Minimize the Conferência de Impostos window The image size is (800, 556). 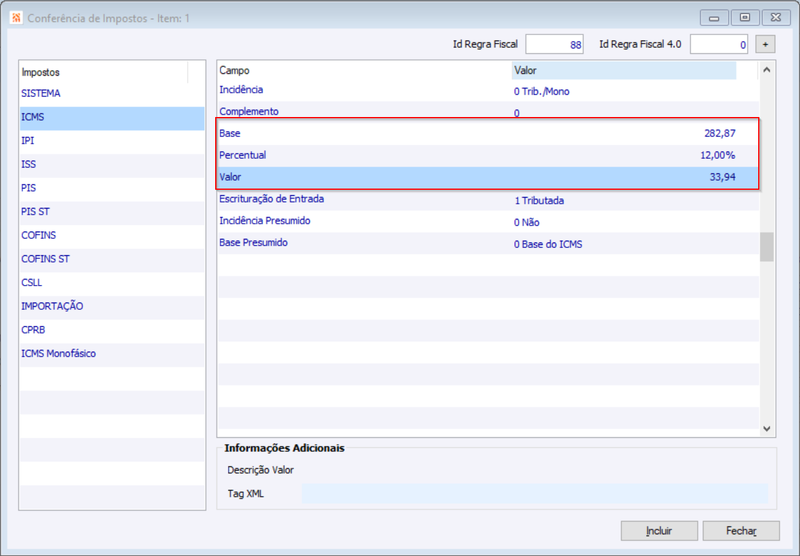pos(714,18)
